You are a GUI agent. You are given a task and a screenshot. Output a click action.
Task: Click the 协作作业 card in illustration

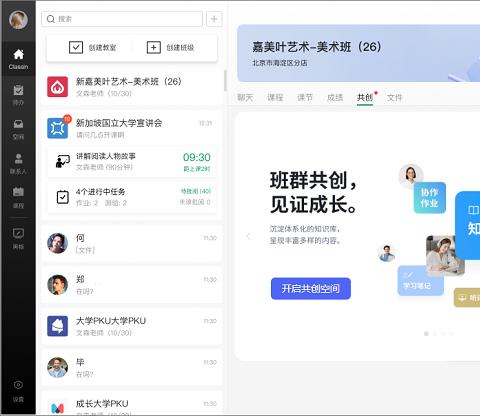pyautogui.click(x=430, y=198)
